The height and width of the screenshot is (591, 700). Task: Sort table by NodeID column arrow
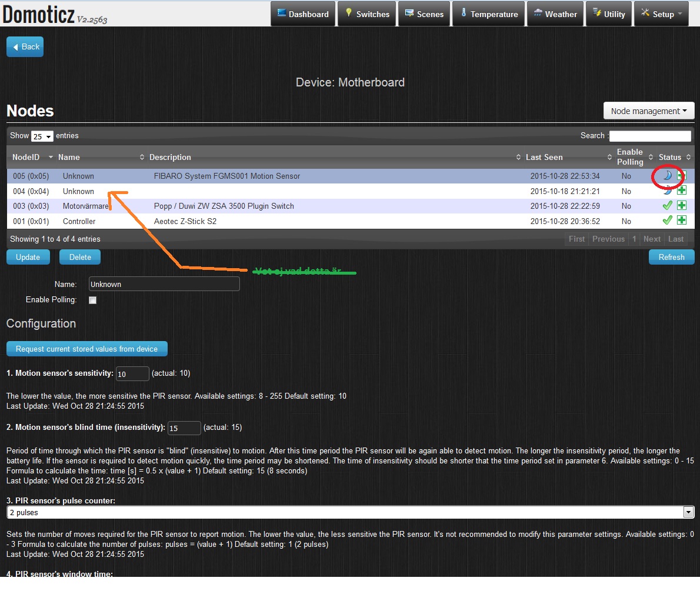[51, 157]
